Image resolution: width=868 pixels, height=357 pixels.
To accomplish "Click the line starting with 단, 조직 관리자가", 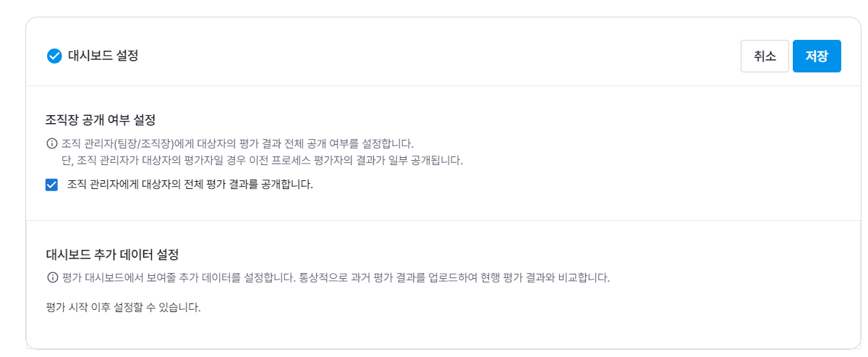I will pyautogui.click(x=260, y=160).
